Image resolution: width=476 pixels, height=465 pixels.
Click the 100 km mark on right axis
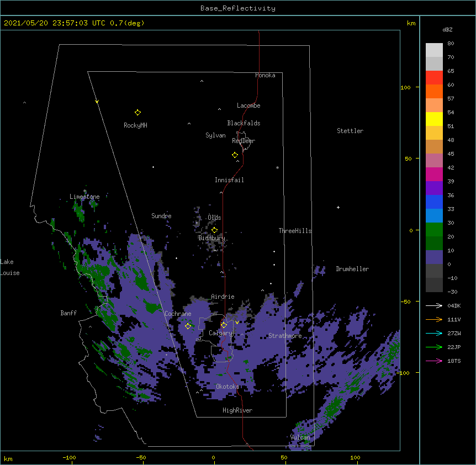click(x=405, y=87)
